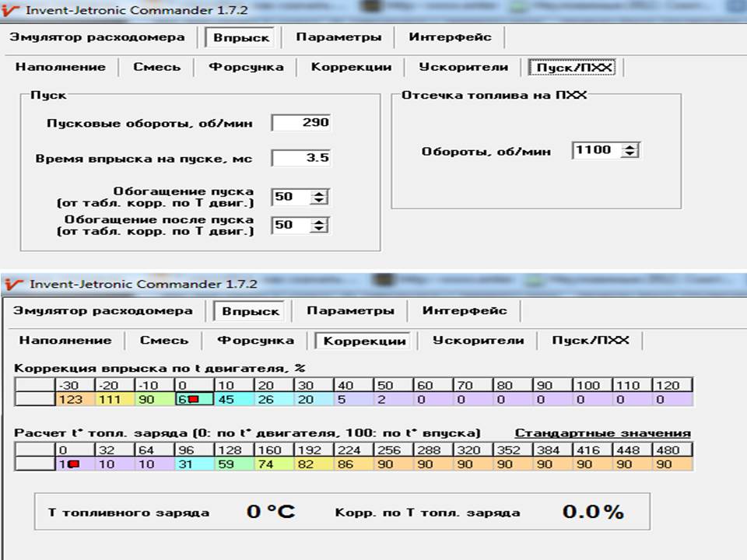747x560 pixels.
Task: Click the Invent-Jetronic logo icon in lower window title
Action: (14, 285)
